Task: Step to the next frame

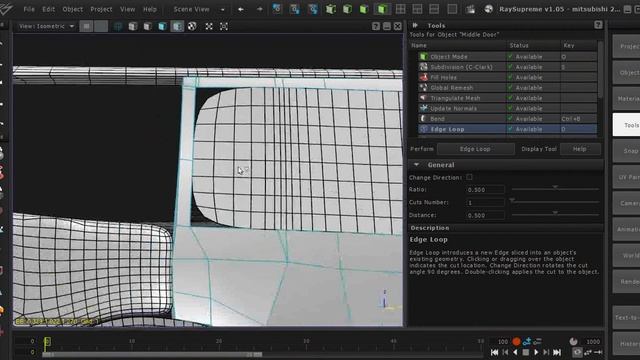Action: 546,352
